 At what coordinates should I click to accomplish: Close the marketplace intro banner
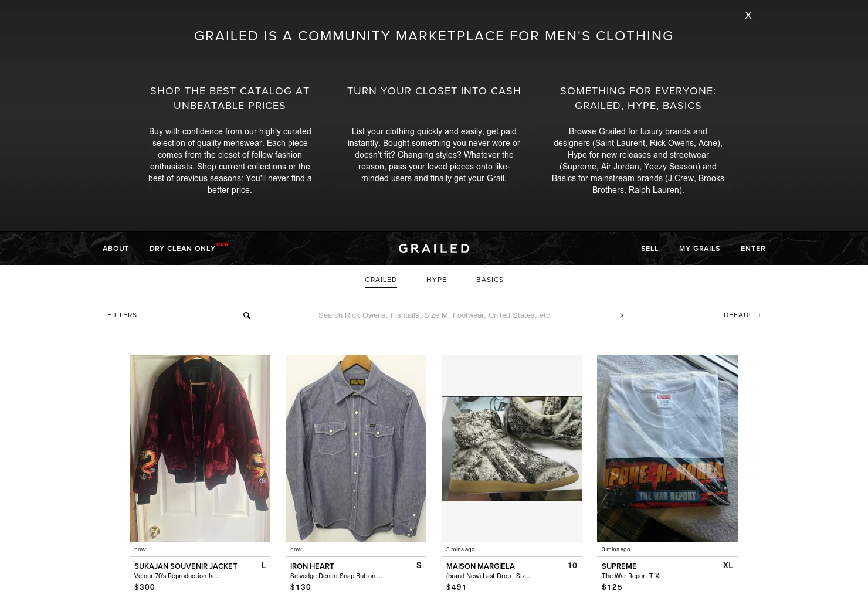click(748, 15)
